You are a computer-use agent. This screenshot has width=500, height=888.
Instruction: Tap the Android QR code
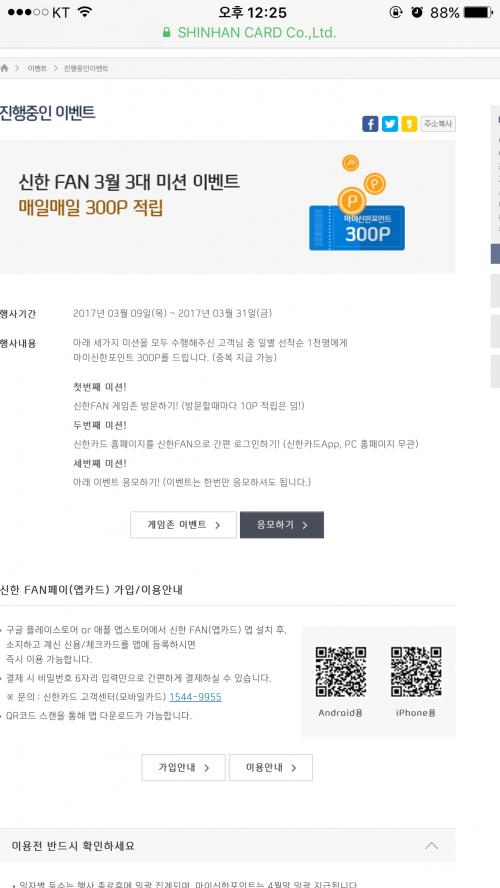click(x=341, y=672)
